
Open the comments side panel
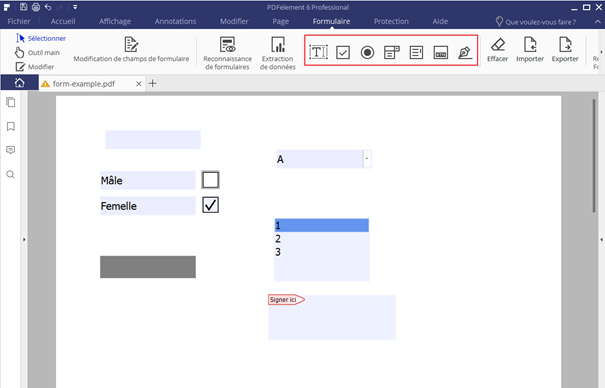11,150
